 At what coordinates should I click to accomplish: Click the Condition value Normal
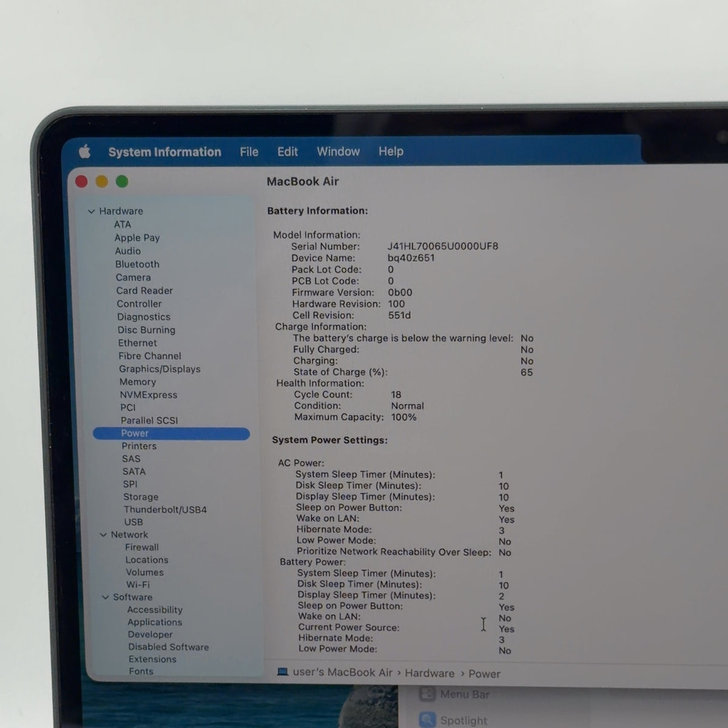click(407, 406)
